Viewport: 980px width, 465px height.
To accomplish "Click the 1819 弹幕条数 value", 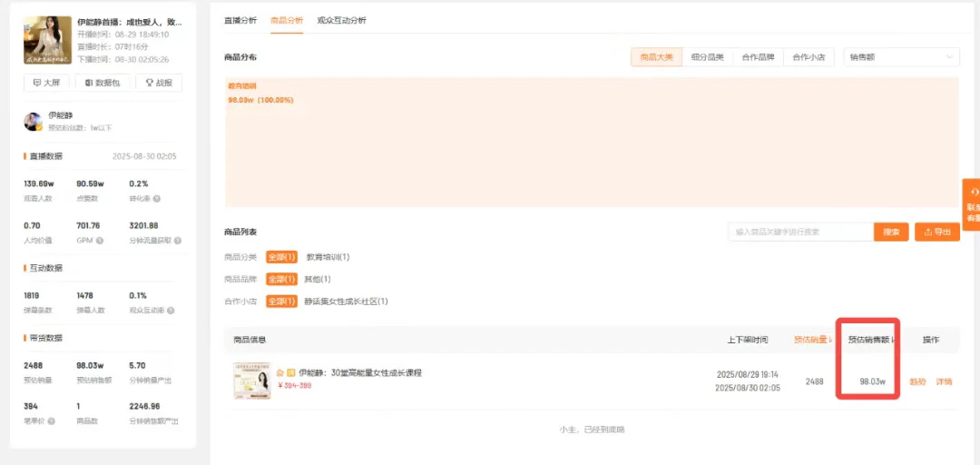I will [x=33, y=295].
